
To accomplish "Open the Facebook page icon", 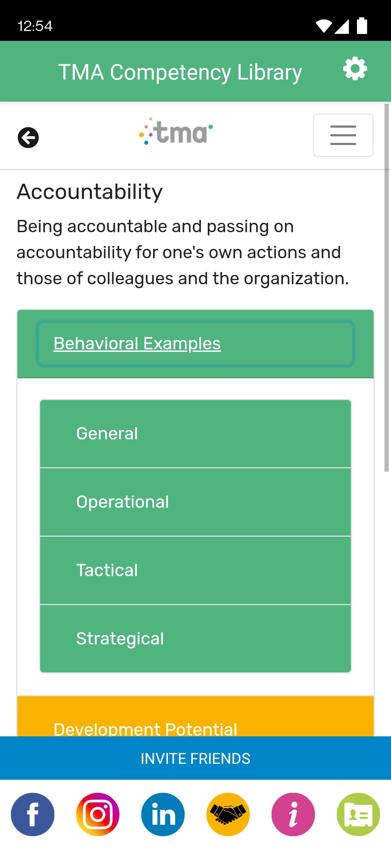I will tap(33, 814).
